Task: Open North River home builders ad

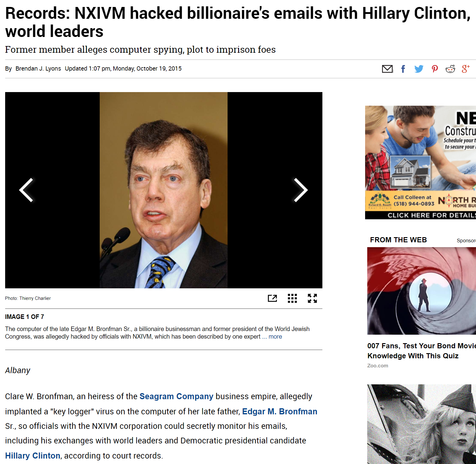Action: coord(421,162)
